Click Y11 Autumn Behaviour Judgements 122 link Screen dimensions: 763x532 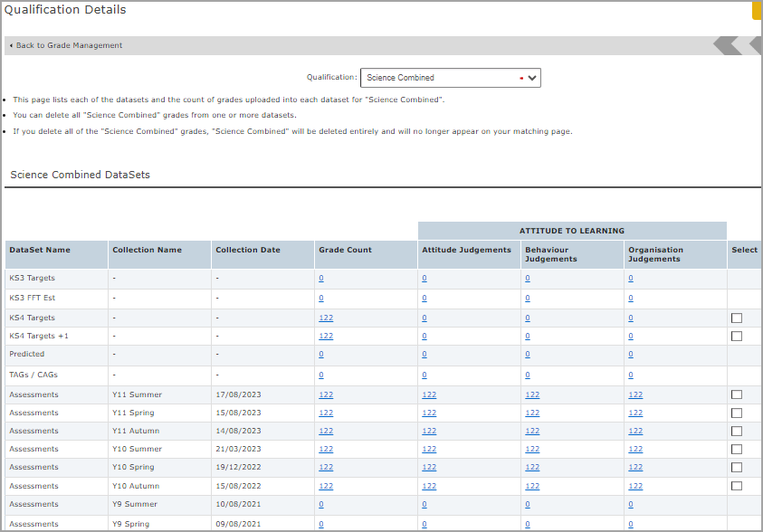click(x=532, y=432)
